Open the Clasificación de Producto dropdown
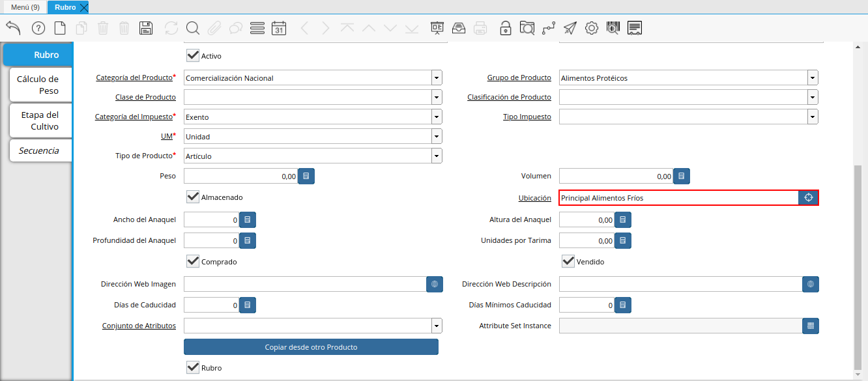This screenshot has height=381, width=868. tap(813, 98)
